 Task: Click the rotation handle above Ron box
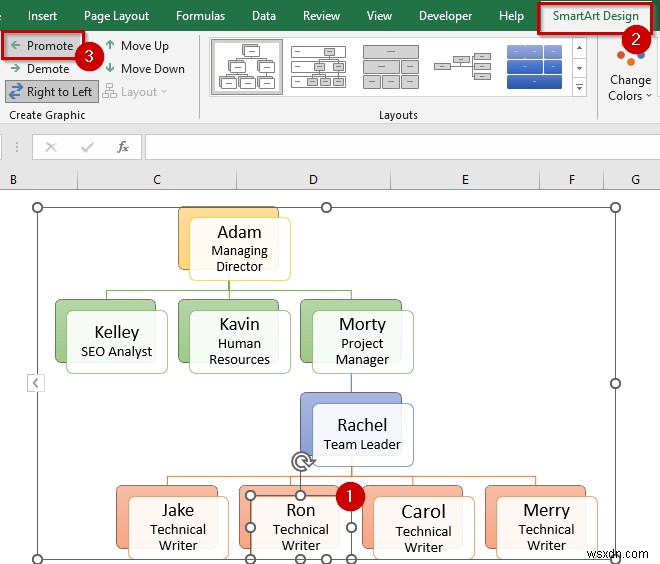click(301, 462)
